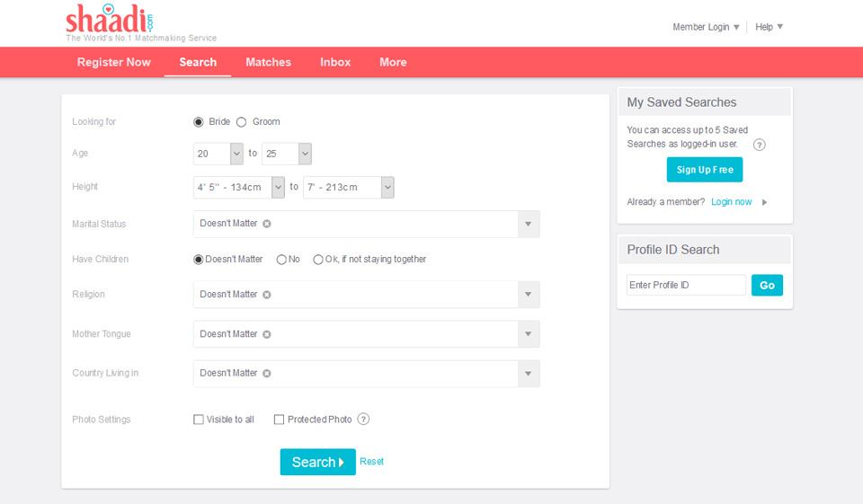Click the Protected Photo help question mark
863x504 pixels.
(363, 420)
